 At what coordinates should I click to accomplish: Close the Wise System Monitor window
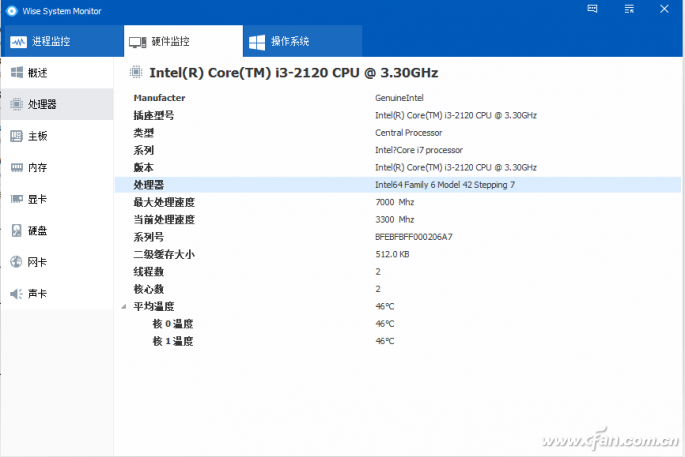click(x=664, y=9)
